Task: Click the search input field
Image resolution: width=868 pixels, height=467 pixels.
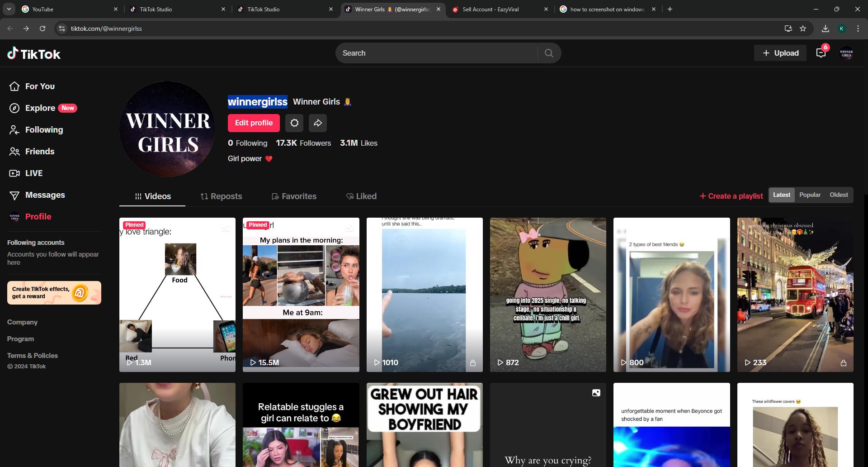Action: (436, 53)
